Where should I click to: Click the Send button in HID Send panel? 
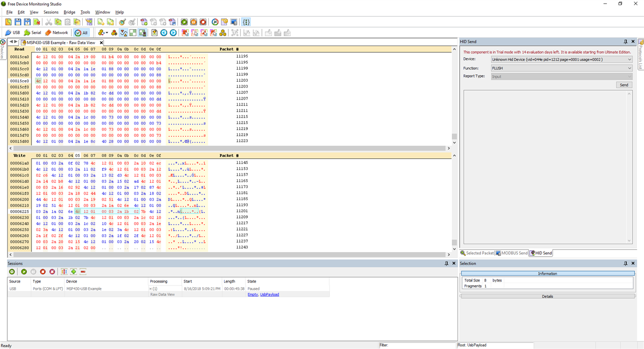pos(624,84)
